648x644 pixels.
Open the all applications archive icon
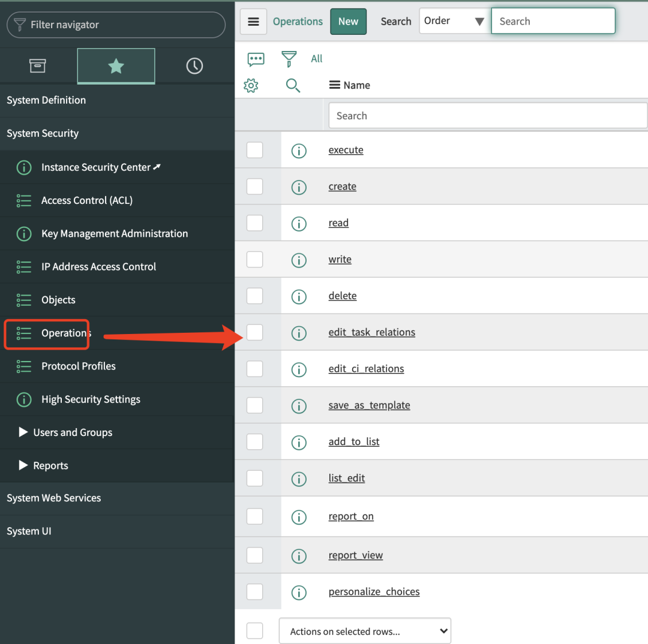coord(38,66)
